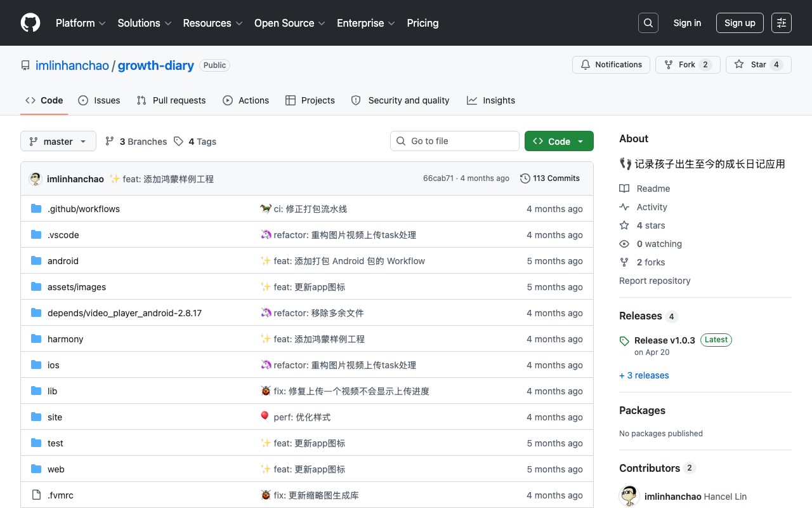Click the GitHub logo icon
This screenshot has width=812, height=508.
tap(30, 23)
